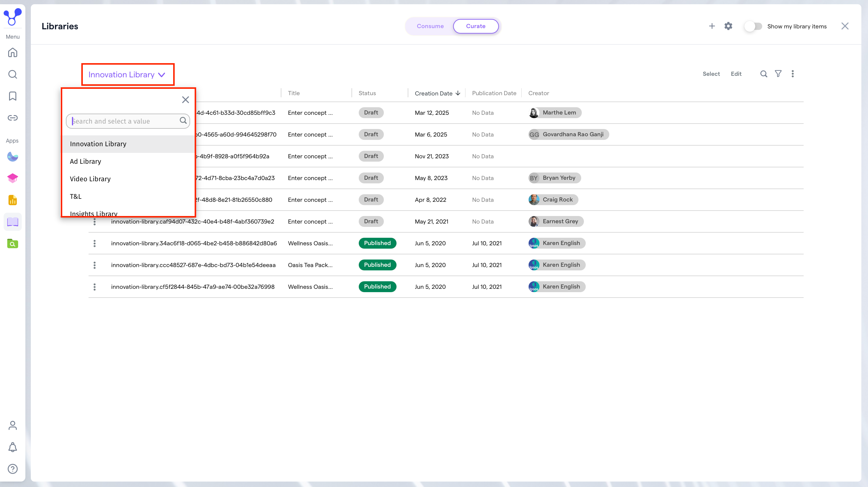
Task: Click the Select button above table
Action: (x=711, y=74)
